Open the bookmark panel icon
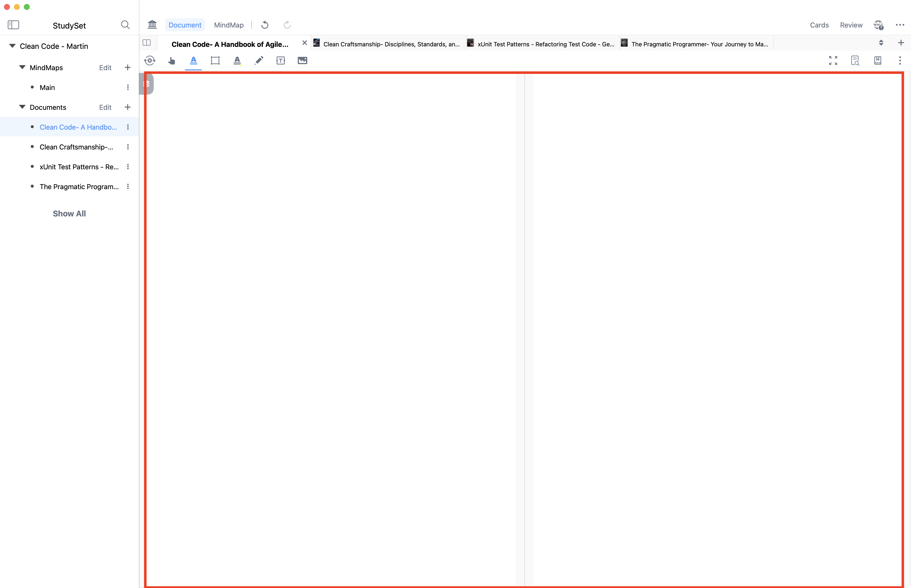Screen dimensions: 911x588 pyautogui.click(x=877, y=61)
